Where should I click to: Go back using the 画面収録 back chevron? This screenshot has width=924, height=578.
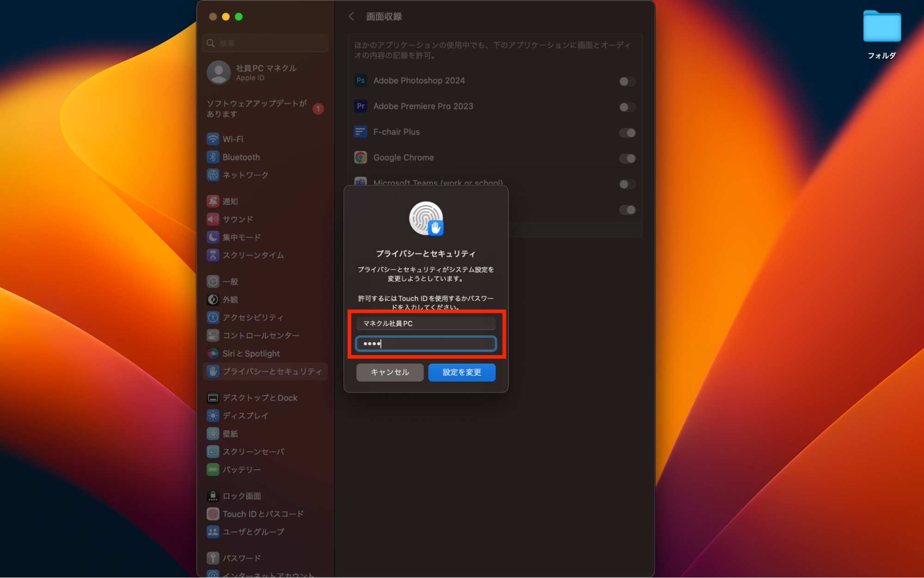pos(352,16)
